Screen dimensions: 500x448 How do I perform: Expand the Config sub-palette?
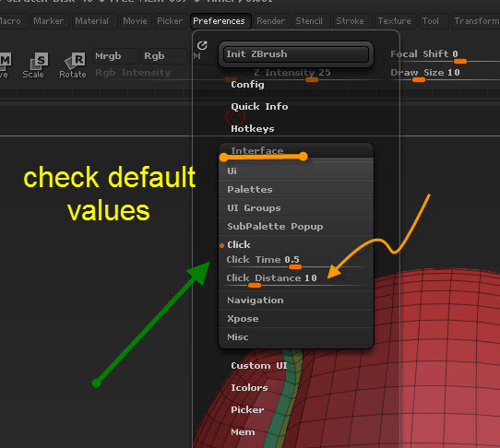point(247,85)
